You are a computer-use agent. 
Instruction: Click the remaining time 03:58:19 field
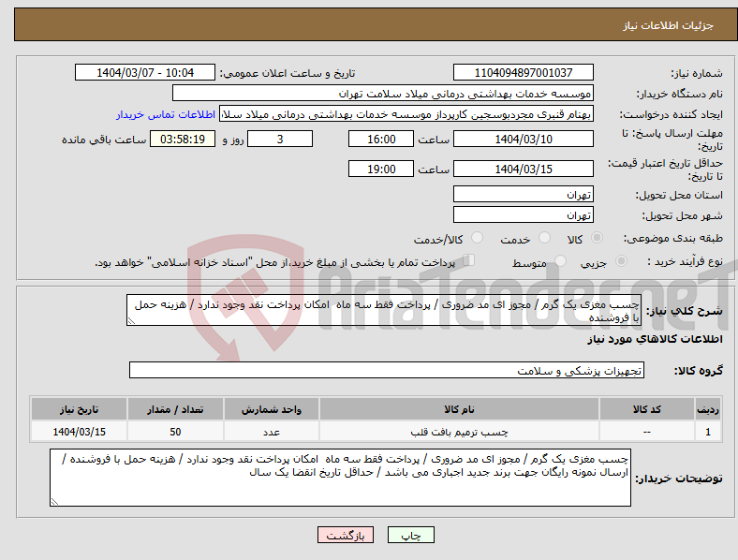coord(183,140)
